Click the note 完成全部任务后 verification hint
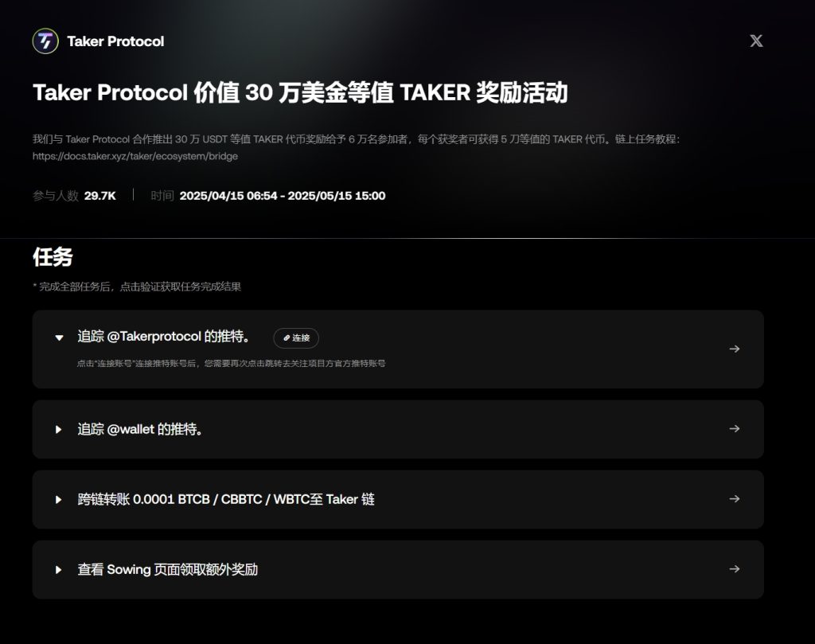This screenshot has height=644, width=815. point(137,287)
